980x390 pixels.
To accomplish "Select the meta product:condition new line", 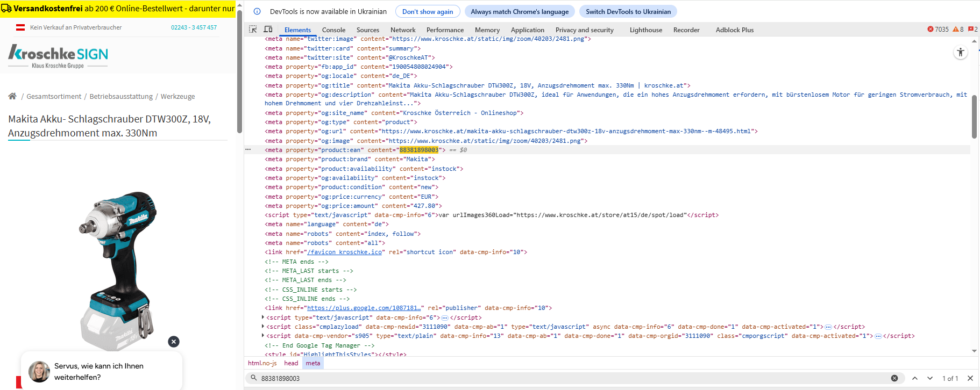I will point(351,187).
